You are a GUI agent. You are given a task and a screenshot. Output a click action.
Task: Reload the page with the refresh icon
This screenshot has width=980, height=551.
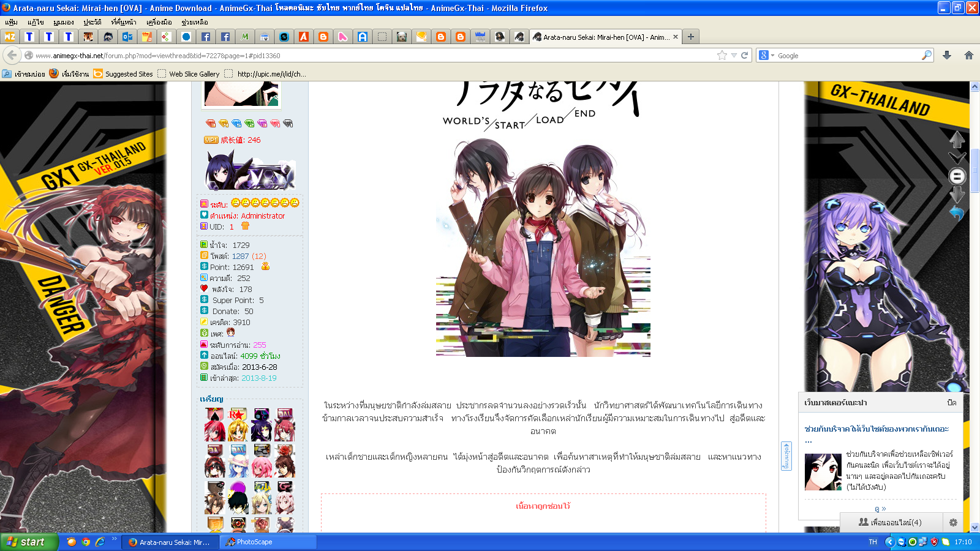(x=745, y=55)
